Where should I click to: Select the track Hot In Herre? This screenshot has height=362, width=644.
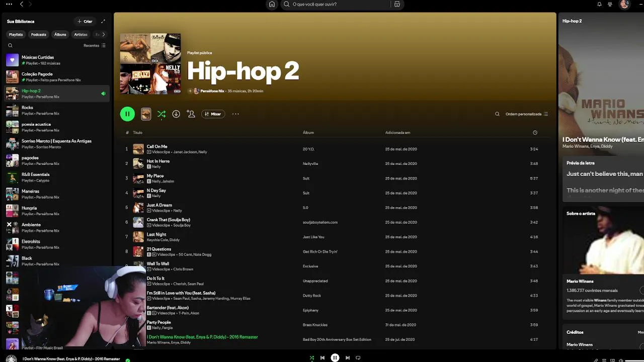pos(336,164)
